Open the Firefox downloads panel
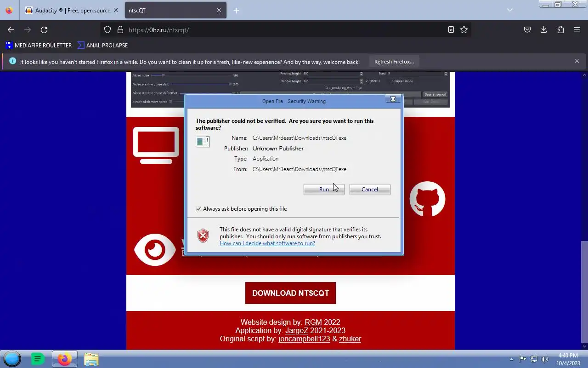 click(x=544, y=29)
